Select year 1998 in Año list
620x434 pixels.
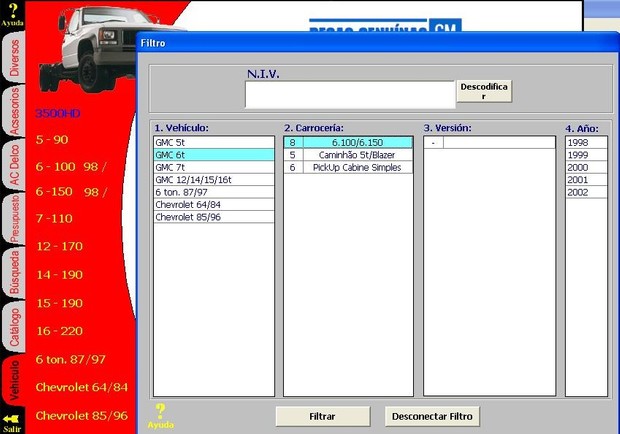coord(586,142)
